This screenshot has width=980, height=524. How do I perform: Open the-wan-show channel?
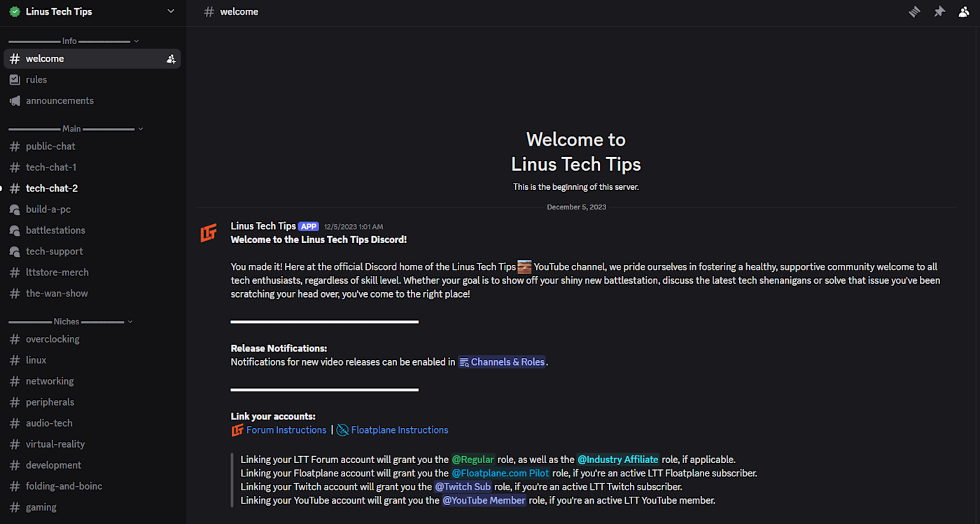[92, 294]
